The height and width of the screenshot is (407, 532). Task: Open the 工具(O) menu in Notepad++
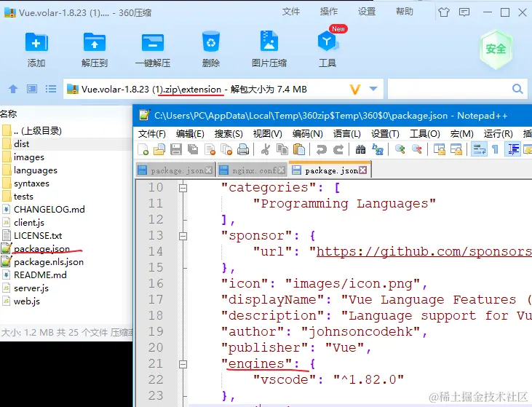pyautogui.click(x=425, y=134)
